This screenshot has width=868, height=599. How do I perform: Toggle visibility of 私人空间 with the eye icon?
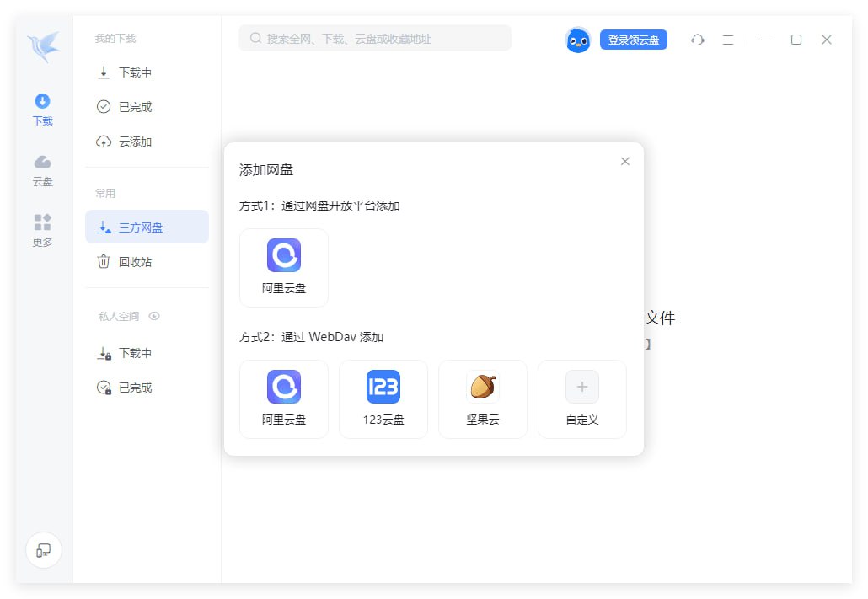coord(154,316)
